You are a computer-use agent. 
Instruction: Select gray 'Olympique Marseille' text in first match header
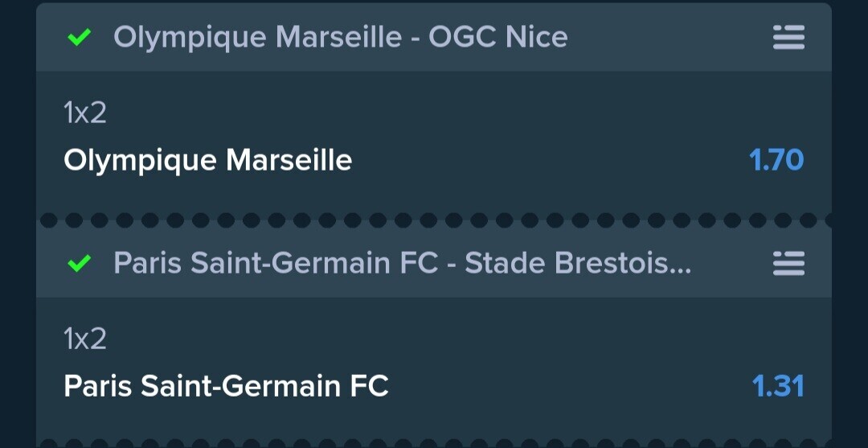(257, 38)
